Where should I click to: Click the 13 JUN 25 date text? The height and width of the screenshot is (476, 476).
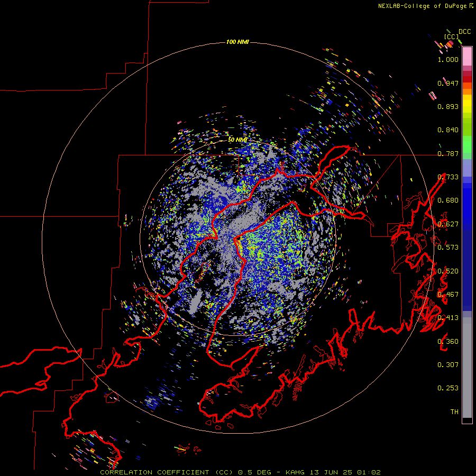pos(331,472)
